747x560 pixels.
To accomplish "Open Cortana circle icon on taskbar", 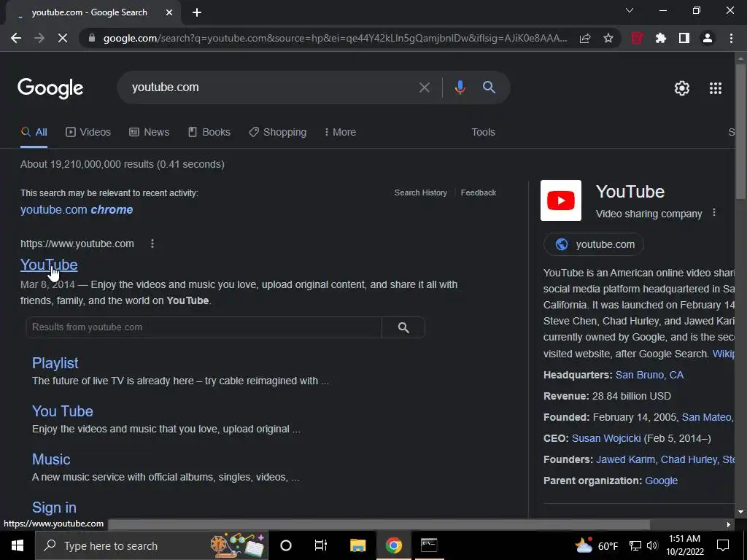I will pyautogui.click(x=286, y=545).
